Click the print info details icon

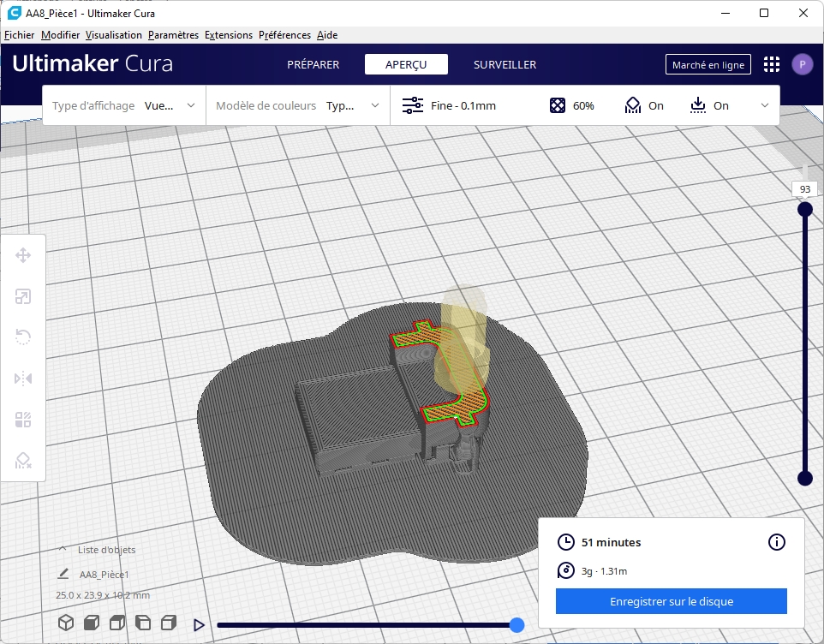click(776, 542)
